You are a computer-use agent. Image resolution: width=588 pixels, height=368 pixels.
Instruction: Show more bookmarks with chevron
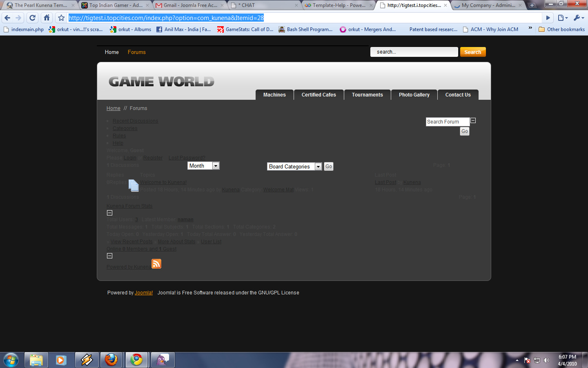click(530, 28)
